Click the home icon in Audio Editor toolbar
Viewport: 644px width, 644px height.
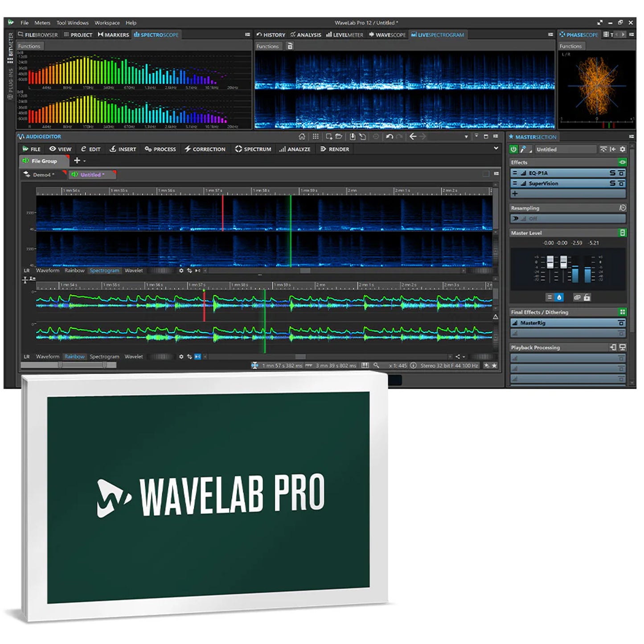coord(302,137)
